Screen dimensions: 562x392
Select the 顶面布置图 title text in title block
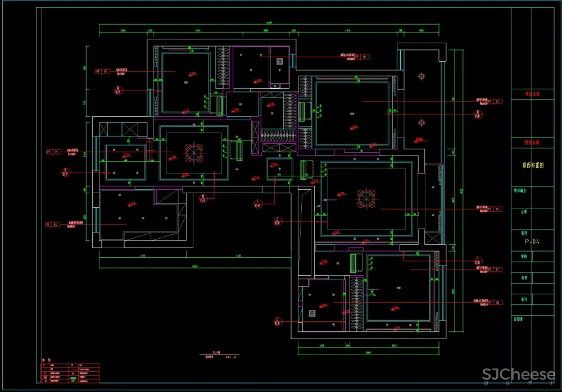(x=533, y=166)
